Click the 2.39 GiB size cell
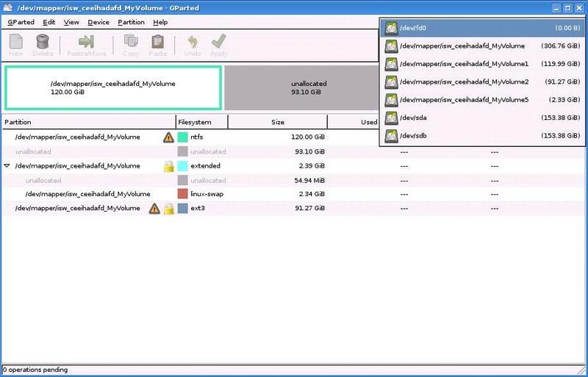Viewport: 588px width, 377px height. click(x=312, y=166)
